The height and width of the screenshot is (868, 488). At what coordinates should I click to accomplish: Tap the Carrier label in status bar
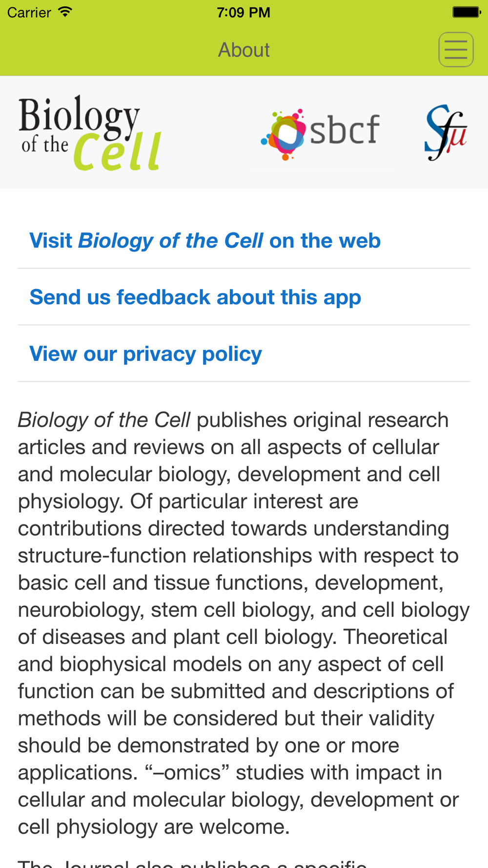click(29, 12)
